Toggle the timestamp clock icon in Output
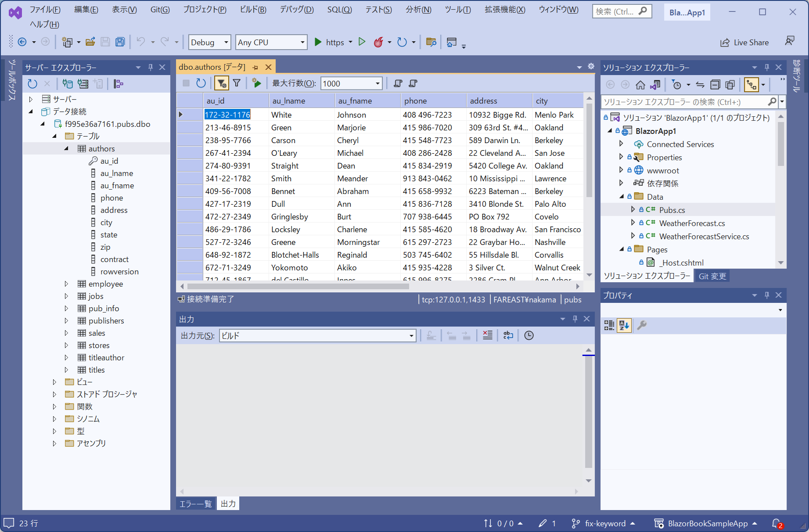Image resolution: width=809 pixels, height=532 pixels. [529, 335]
